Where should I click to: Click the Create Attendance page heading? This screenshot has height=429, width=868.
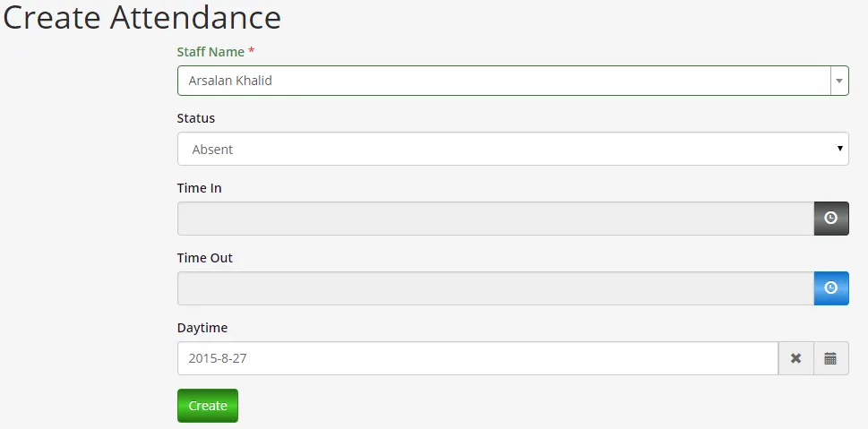click(x=142, y=18)
